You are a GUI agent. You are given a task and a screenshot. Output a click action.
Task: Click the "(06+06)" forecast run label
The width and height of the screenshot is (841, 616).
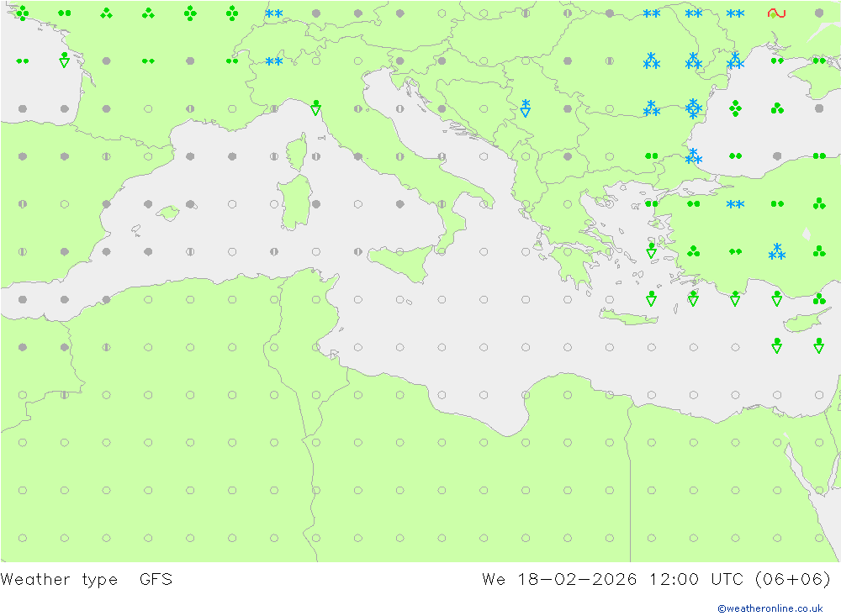[793, 580]
